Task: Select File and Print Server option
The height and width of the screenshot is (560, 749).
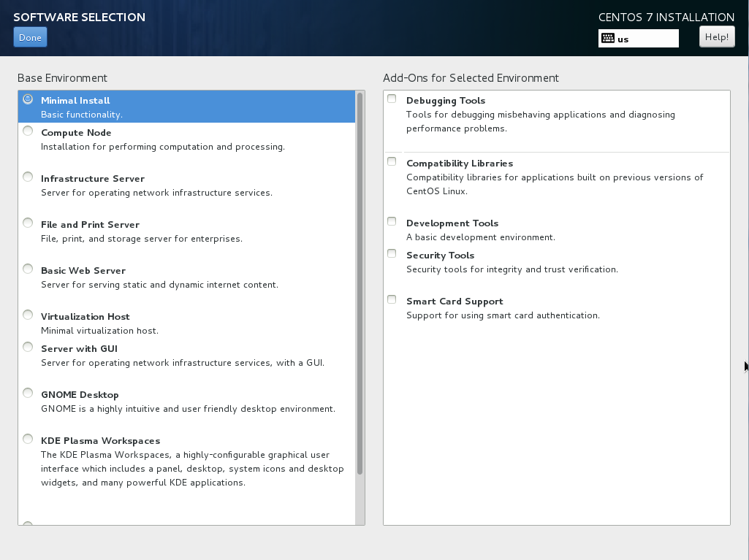Action: 28,223
